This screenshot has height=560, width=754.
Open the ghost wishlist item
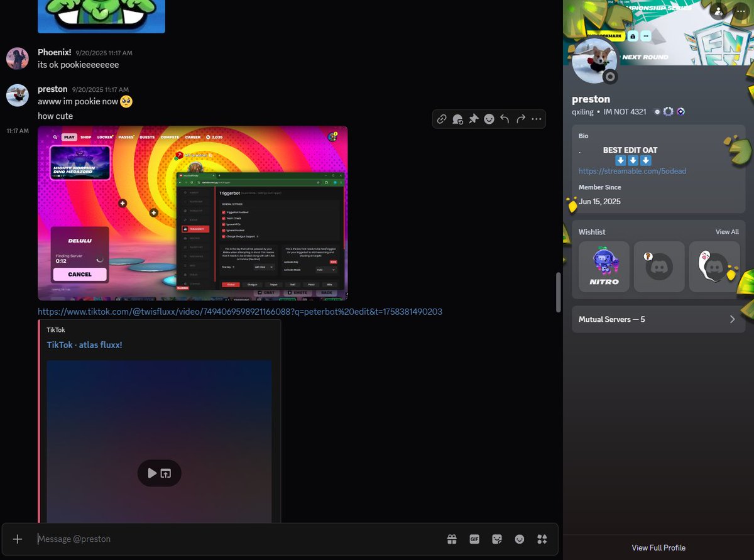714,266
